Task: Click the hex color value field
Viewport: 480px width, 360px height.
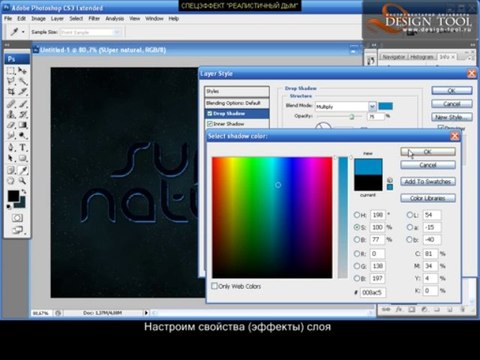Action: point(373,292)
